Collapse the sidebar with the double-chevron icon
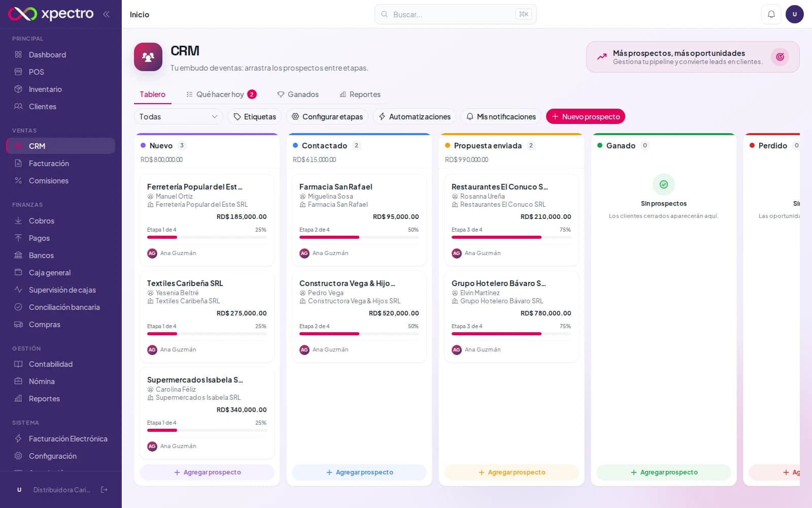 tap(106, 14)
